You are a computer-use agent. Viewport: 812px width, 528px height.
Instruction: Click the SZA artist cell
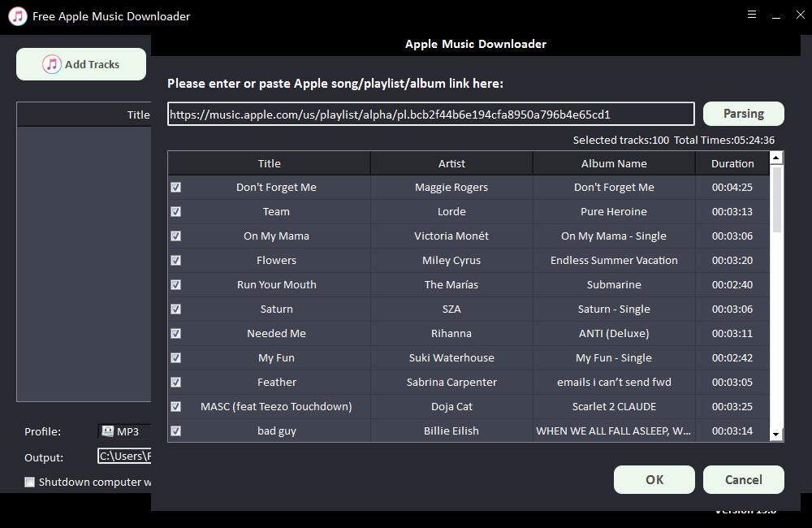click(451, 309)
